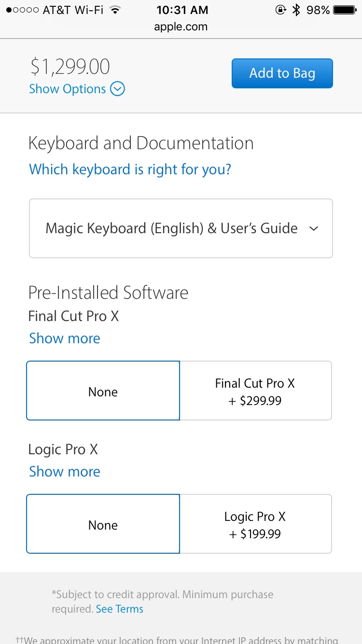Viewport: 362px width, 644px height.
Task: Expand Show more under Logic Pro X
Action: coord(65,471)
